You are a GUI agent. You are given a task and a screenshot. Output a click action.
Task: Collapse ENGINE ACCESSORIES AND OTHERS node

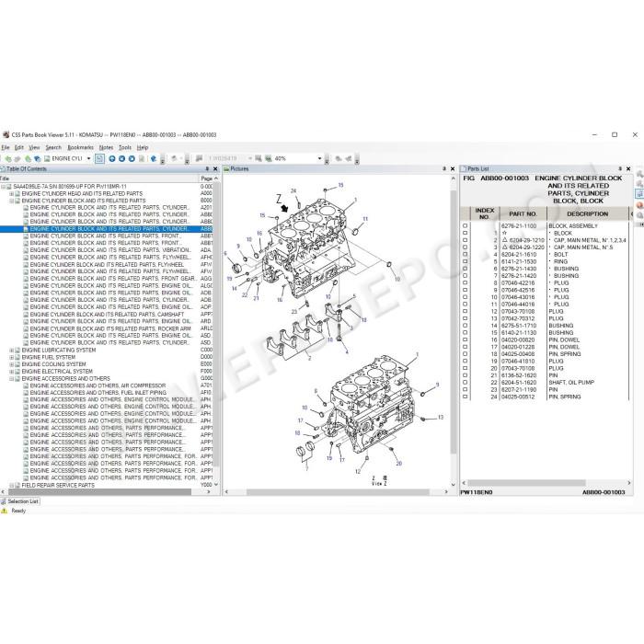11,379
